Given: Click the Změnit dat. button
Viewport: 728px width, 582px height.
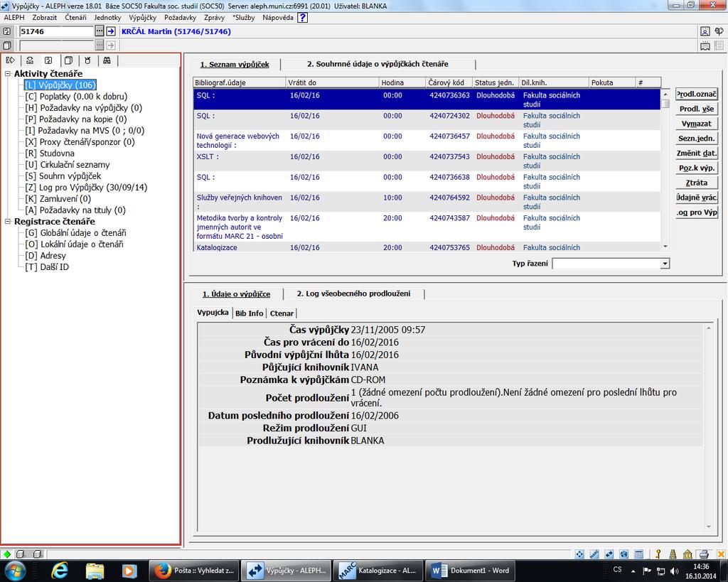Looking at the screenshot, I should pos(697,153).
